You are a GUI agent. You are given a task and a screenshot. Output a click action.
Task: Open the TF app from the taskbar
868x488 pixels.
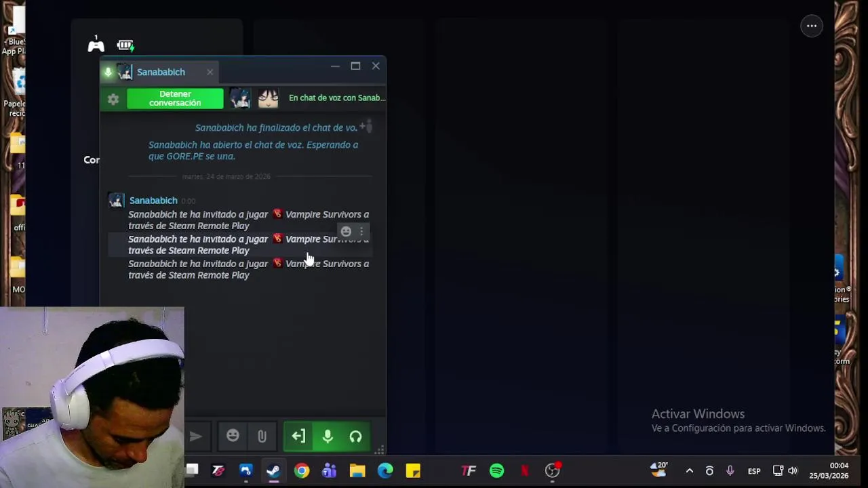click(x=469, y=470)
